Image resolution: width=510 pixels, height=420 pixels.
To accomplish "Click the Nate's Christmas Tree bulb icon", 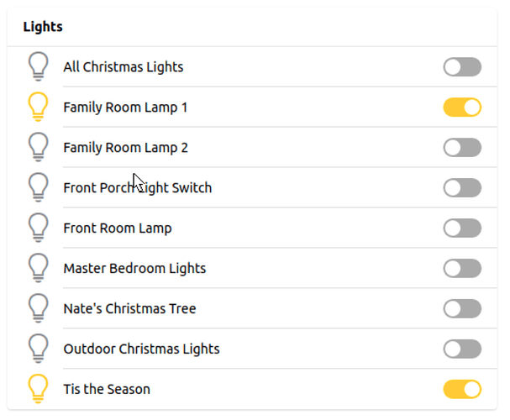I will point(38,308).
